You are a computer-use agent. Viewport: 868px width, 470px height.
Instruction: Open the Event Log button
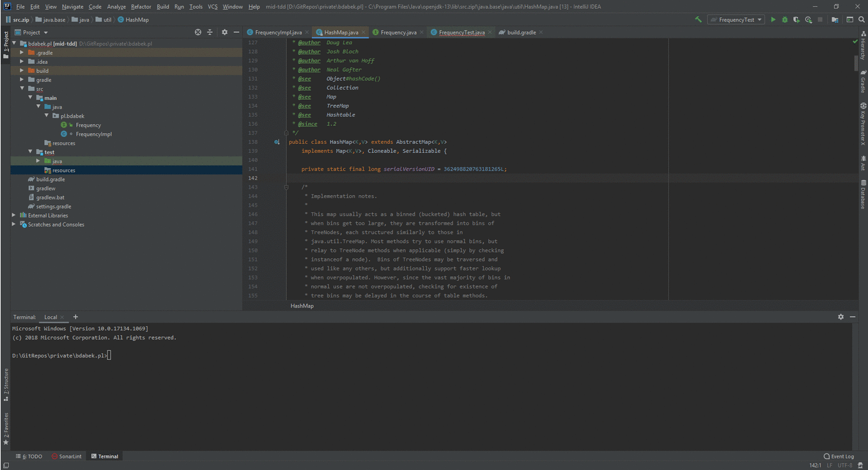[x=839, y=457]
